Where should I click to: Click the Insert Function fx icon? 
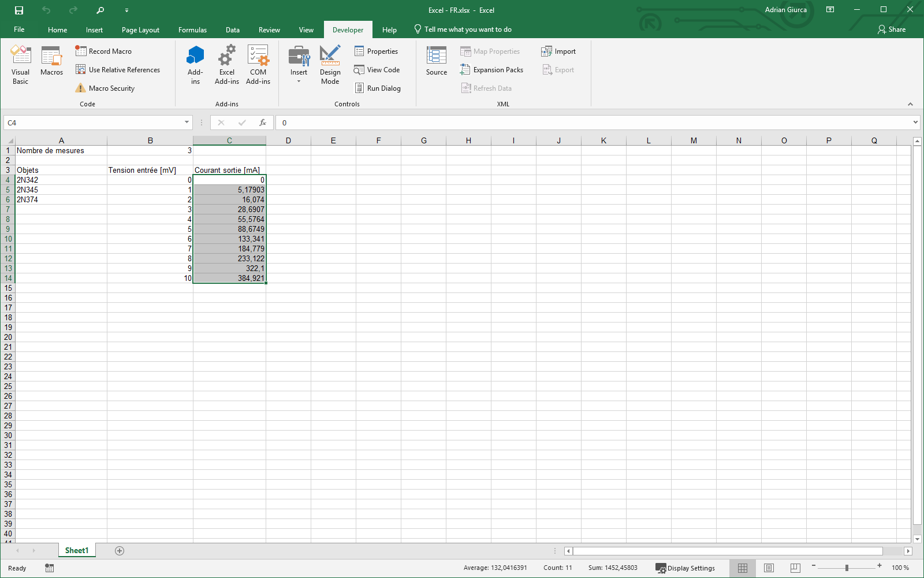[x=263, y=123]
